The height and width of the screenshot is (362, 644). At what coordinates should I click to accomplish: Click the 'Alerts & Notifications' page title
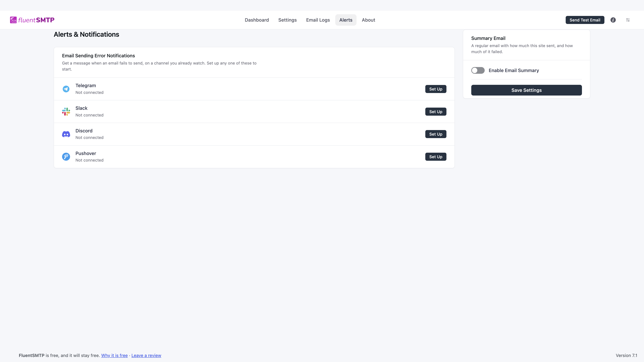point(87,35)
